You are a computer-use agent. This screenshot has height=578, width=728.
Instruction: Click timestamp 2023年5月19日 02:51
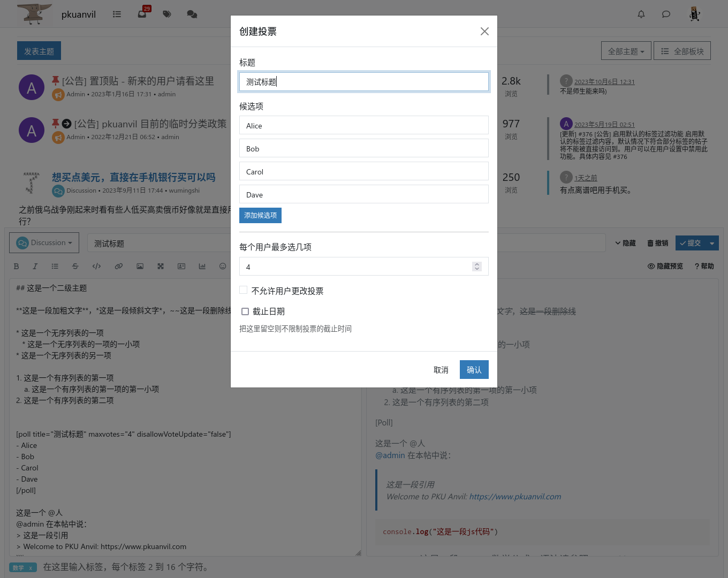604,125
